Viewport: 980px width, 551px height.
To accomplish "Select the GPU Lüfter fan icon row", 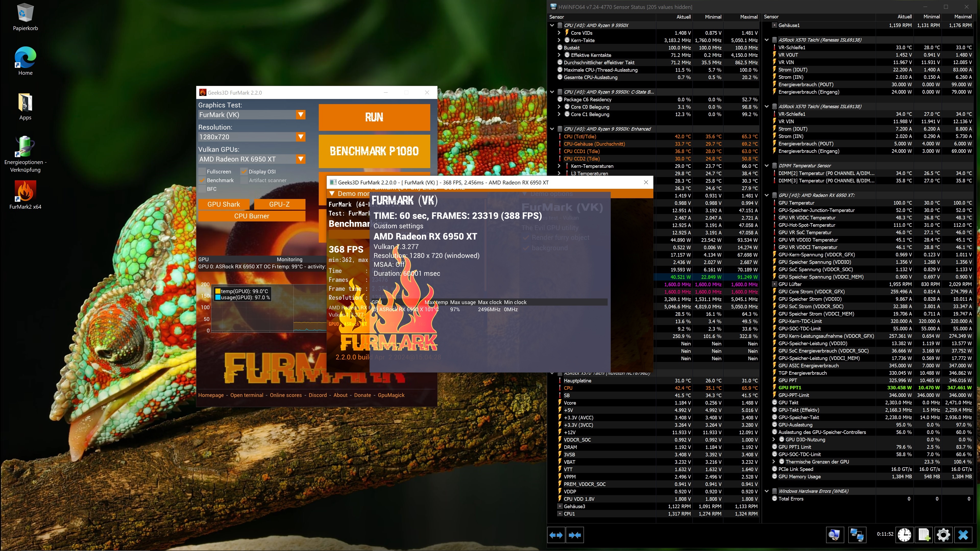I will coord(775,284).
